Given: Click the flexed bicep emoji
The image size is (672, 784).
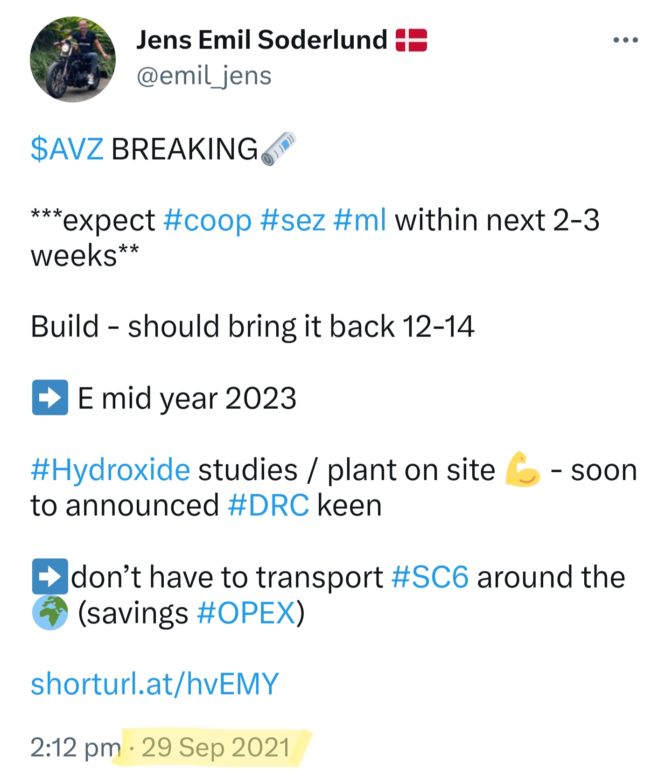Looking at the screenshot, I should (x=522, y=469).
